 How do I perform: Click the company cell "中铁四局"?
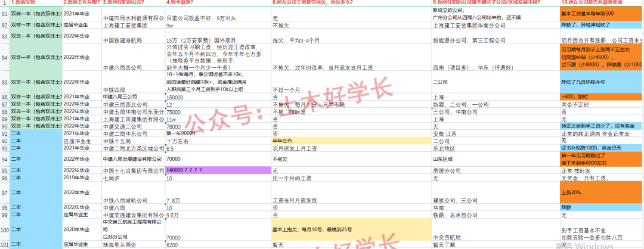click(x=134, y=82)
